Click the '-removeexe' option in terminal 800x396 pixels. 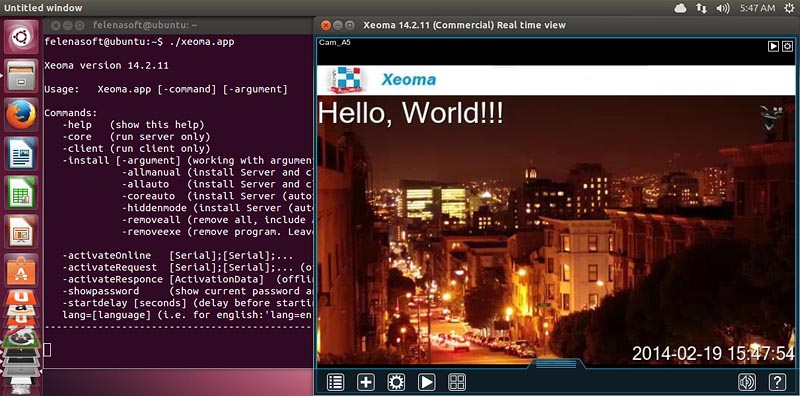point(151,232)
